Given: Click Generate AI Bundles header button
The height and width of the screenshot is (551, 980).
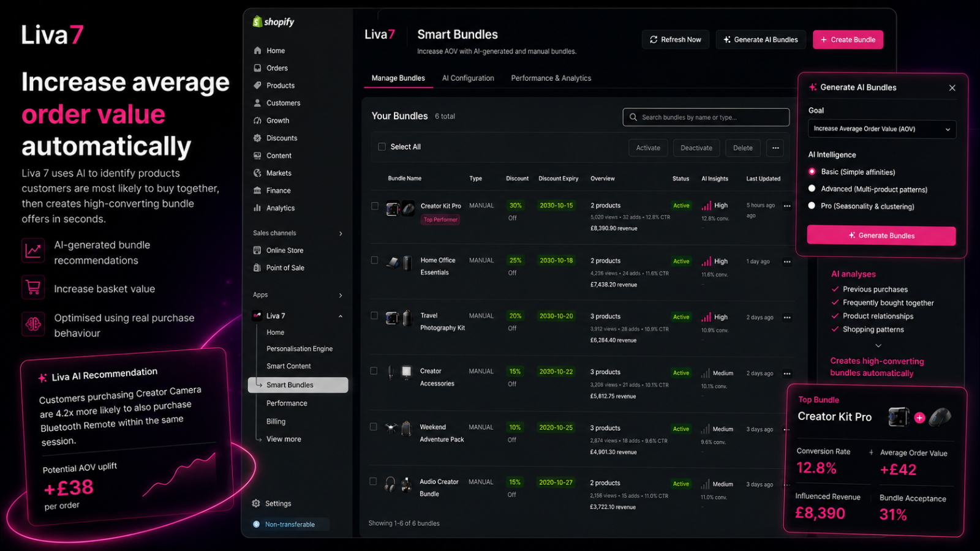Looking at the screenshot, I should [761, 40].
